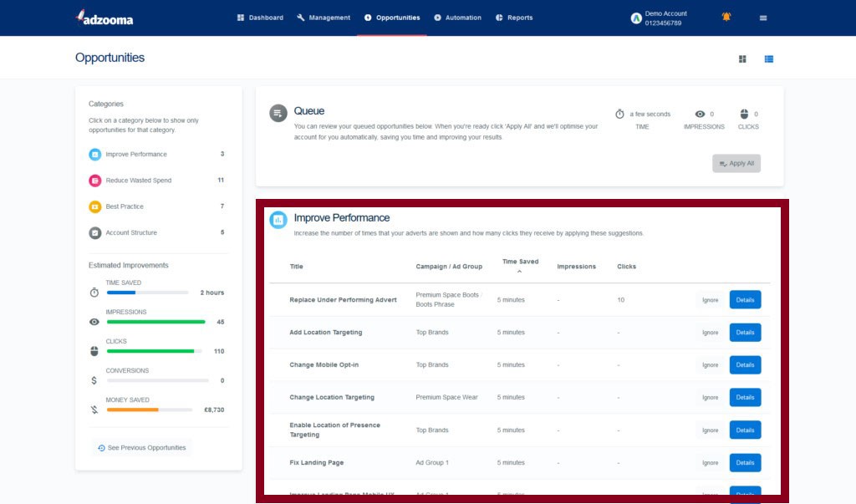Filter by Account Structure category
This screenshot has width=856, height=504.
[x=130, y=232]
